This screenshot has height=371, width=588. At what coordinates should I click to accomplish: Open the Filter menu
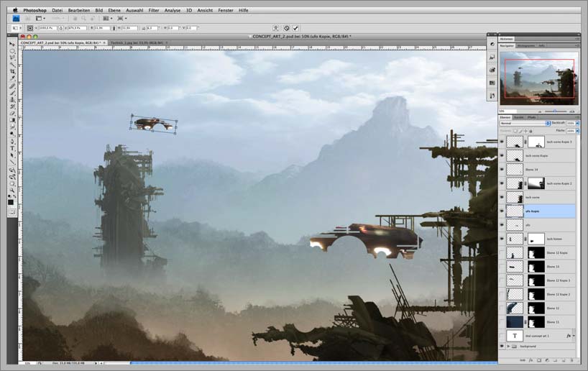[154, 10]
